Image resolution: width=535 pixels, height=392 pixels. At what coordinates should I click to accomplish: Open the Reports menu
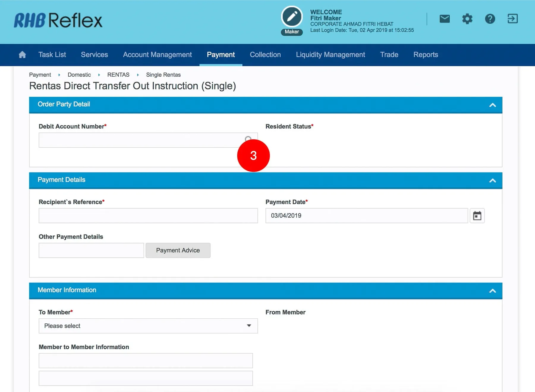tap(425, 55)
